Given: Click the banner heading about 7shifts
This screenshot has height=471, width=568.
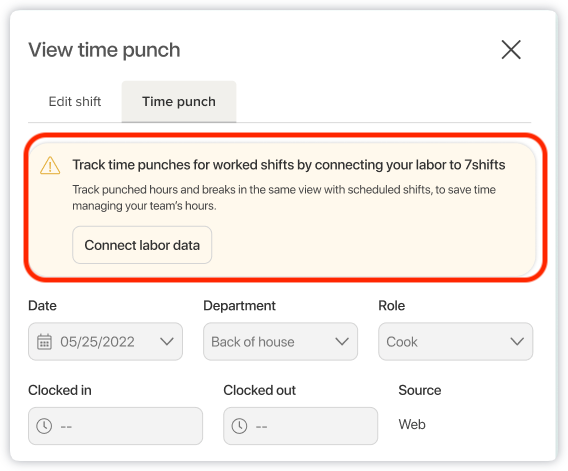Looking at the screenshot, I should pyautogui.click(x=289, y=165).
